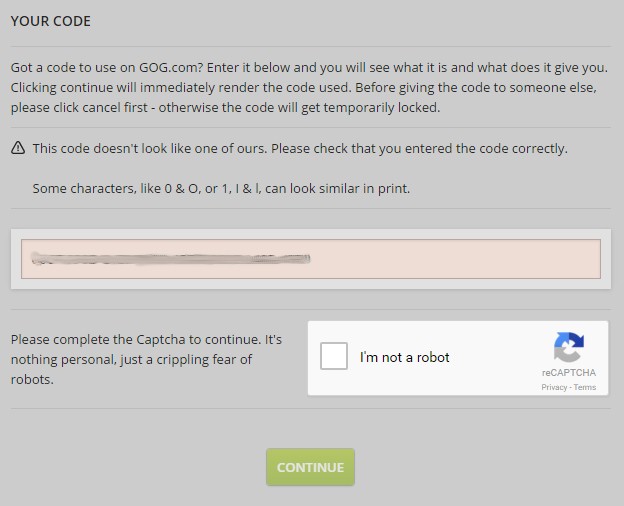This screenshot has height=506, width=624.
Task: Click the "I'm not a robot" label text
Action: coord(405,357)
